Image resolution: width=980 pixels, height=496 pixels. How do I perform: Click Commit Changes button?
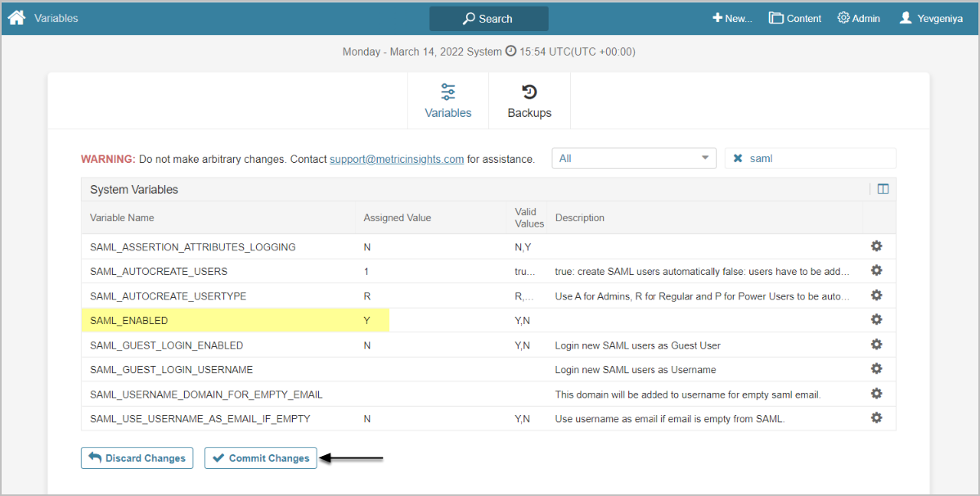260,458
